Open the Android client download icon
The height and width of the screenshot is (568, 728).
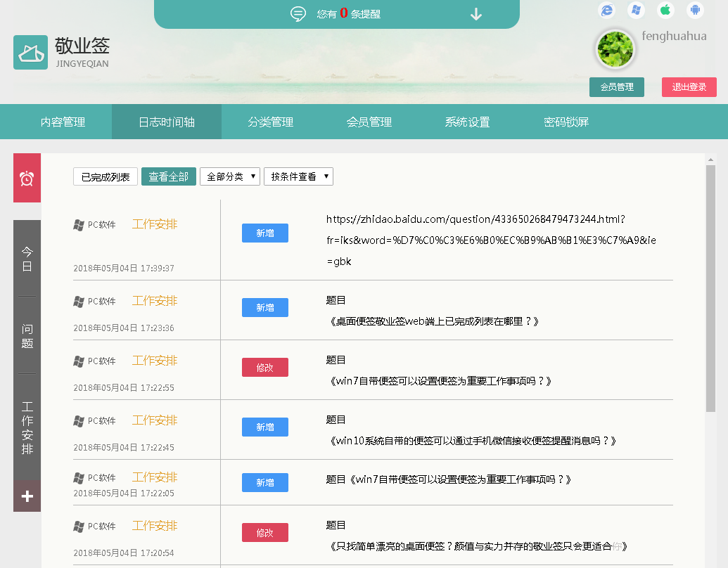pyautogui.click(x=695, y=10)
